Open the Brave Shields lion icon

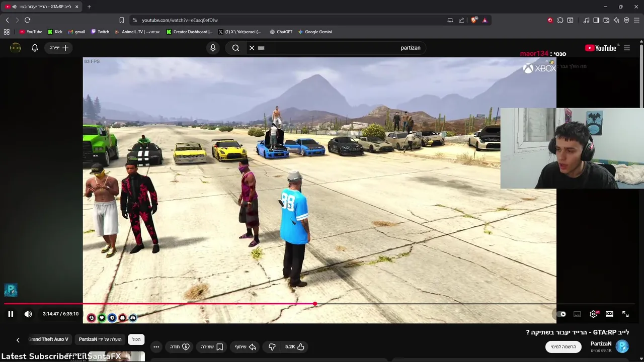(x=473, y=20)
